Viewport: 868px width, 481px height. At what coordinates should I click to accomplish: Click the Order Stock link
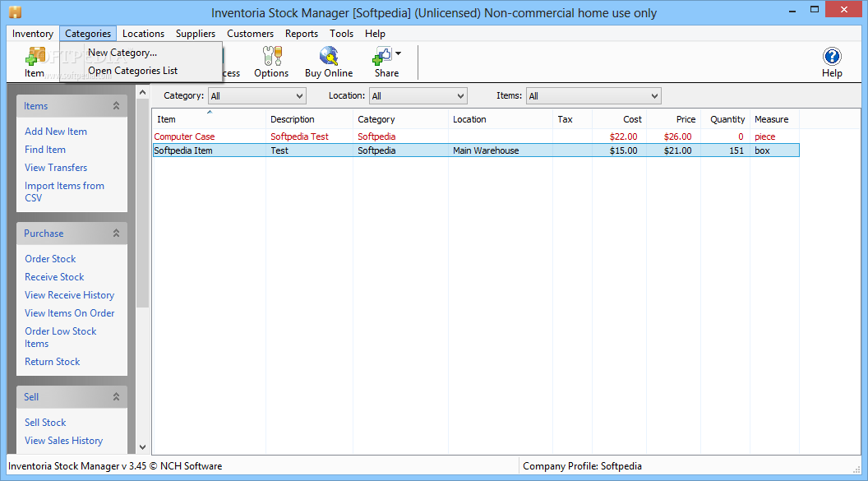coord(50,258)
